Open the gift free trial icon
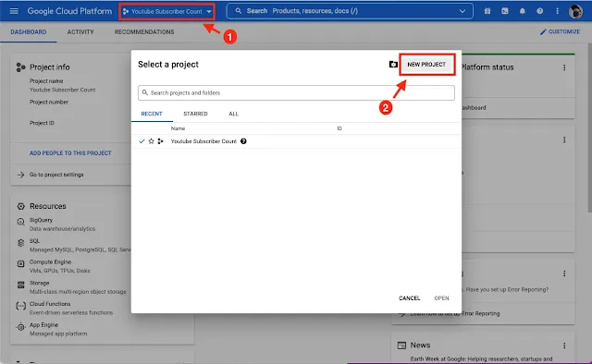This screenshot has width=592, height=364. 487,11
